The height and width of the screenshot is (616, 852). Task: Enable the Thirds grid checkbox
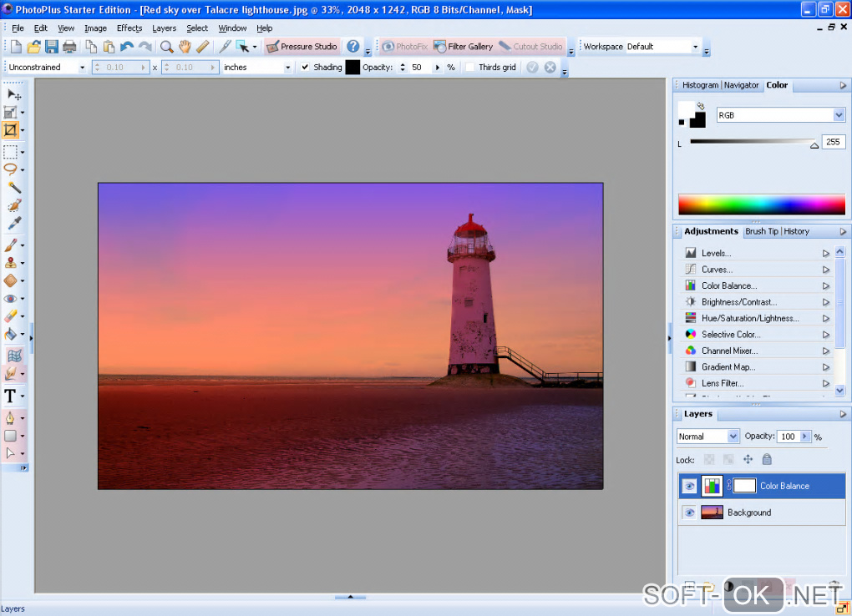coord(470,67)
